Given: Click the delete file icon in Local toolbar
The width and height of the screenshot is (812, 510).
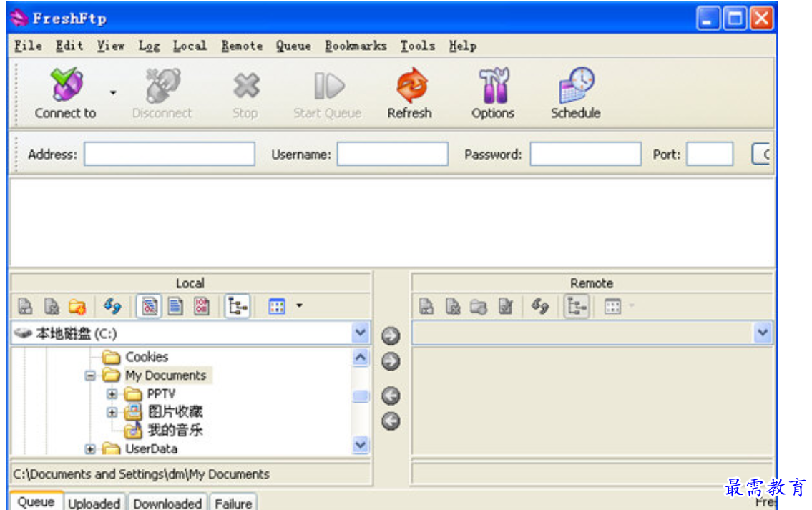Looking at the screenshot, I should click(x=52, y=307).
